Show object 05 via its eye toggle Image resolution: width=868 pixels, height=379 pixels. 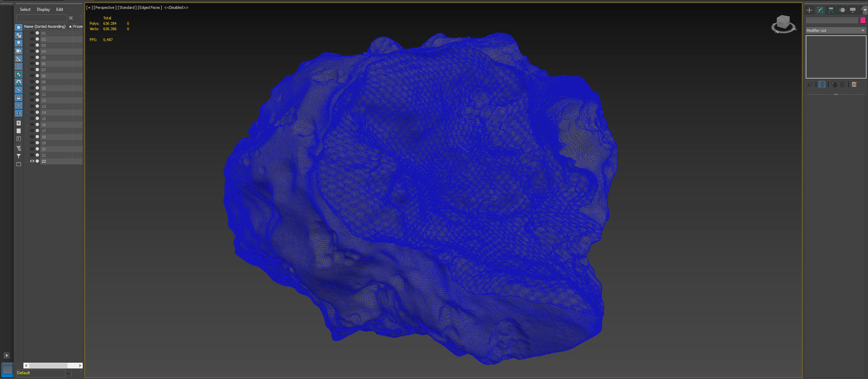click(x=32, y=58)
